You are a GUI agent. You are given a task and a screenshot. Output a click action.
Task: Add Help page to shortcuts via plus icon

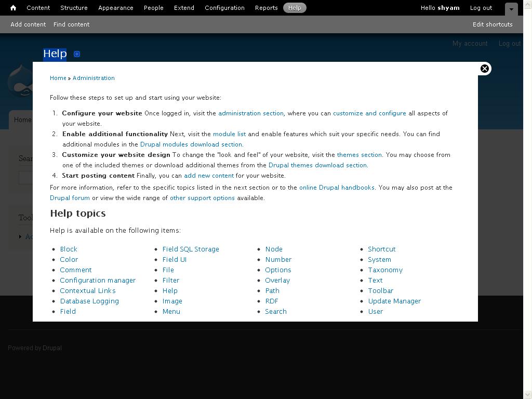(x=76, y=54)
